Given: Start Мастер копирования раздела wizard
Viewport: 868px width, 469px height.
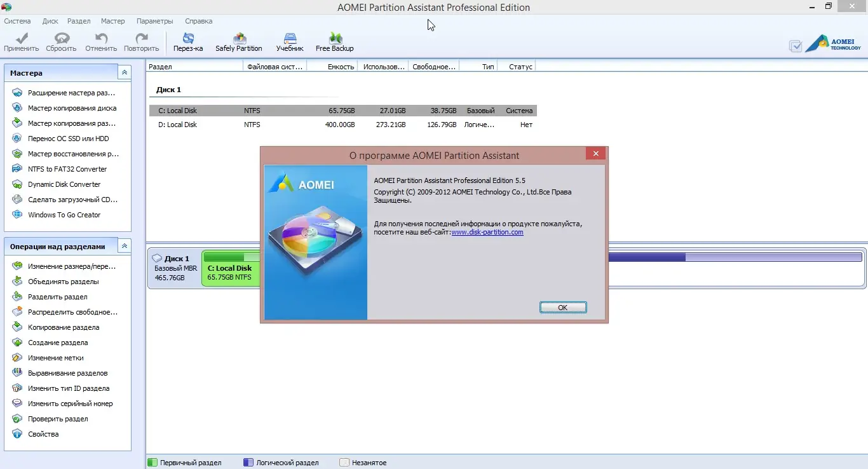Looking at the screenshot, I should pos(64,123).
